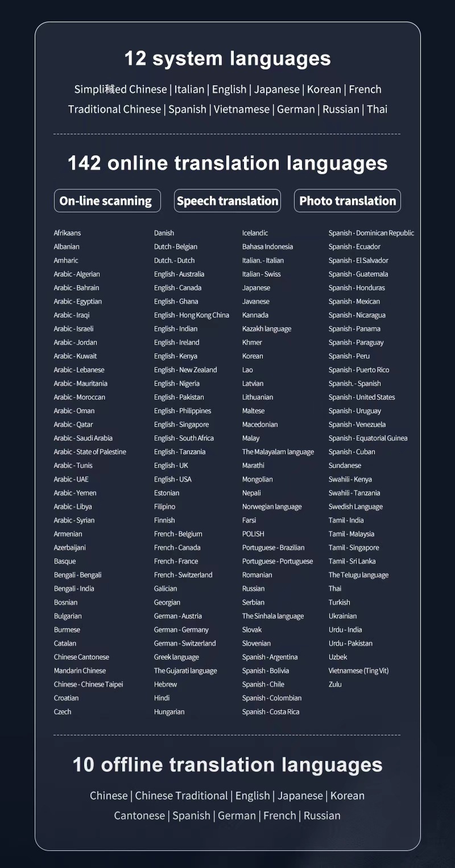Choose Chinese - Chinese Taipei
455x868 pixels.
(89, 684)
